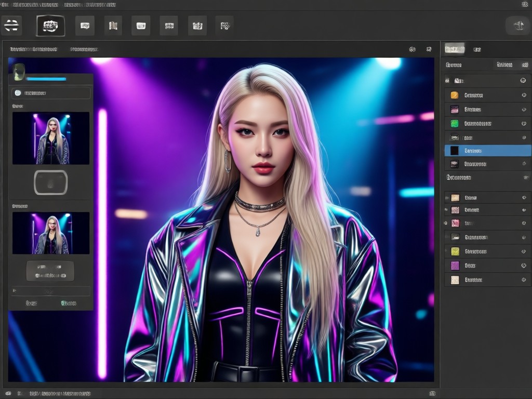This screenshot has height=399, width=532.
Task: Select the highlighted outlined second toolbar tool
Action: click(x=50, y=25)
